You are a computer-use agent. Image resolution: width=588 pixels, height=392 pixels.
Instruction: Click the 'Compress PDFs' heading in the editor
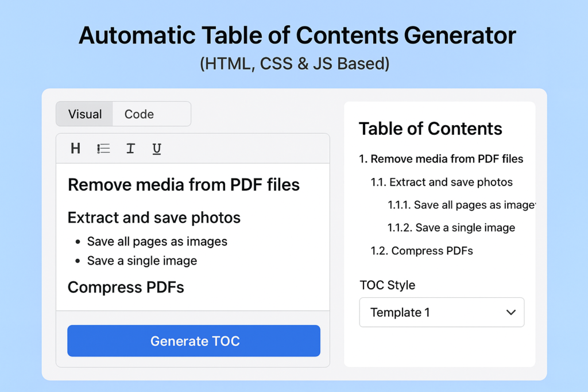[x=126, y=288]
